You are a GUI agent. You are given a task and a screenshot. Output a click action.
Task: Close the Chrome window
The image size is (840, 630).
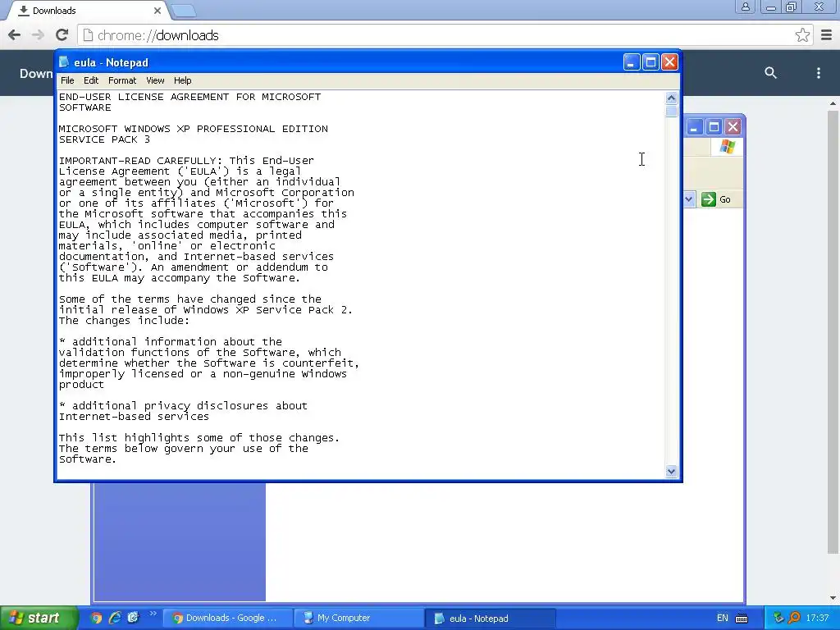click(x=819, y=7)
